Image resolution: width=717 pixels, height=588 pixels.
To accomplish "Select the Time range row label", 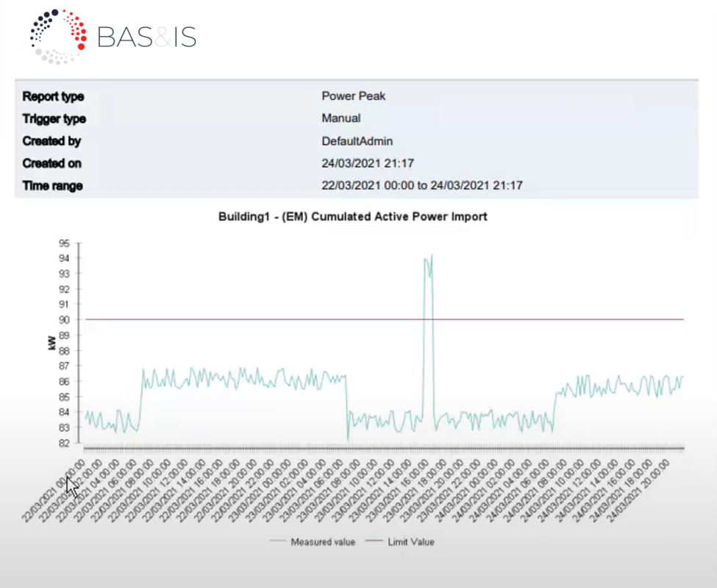I will coord(52,186).
